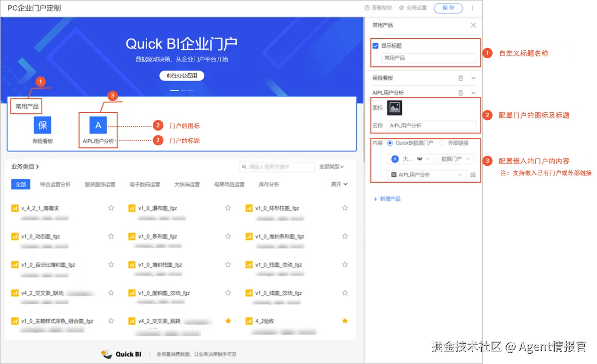
Task: Expand category tabs with 展开
Action: pos(339,184)
